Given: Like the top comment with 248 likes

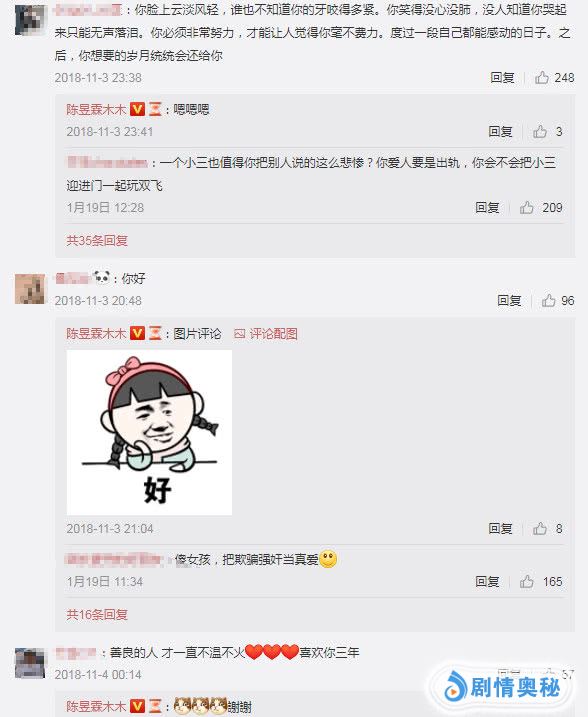Looking at the screenshot, I should (x=542, y=77).
